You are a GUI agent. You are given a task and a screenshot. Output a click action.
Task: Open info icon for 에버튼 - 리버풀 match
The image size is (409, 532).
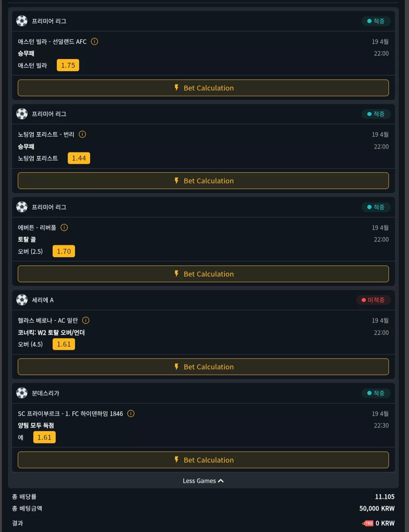64,227
